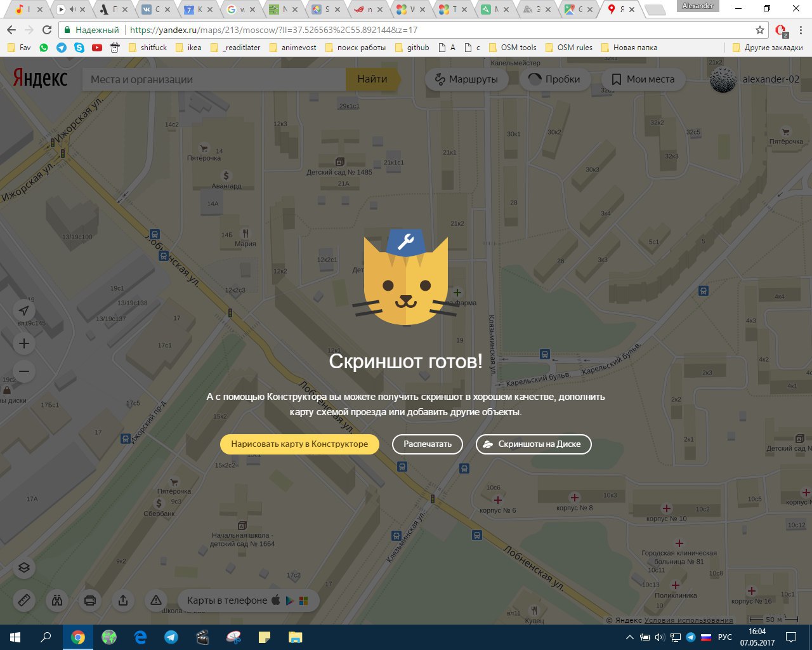The height and width of the screenshot is (650, 812).
Task: Open the 'поиск работы' bookmarks folder
Action: click(355, 48)
